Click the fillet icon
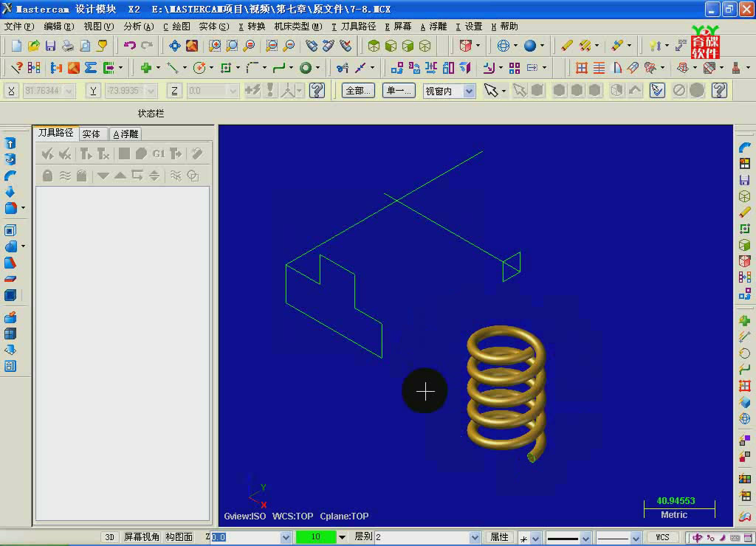 (x=252, y=68)
